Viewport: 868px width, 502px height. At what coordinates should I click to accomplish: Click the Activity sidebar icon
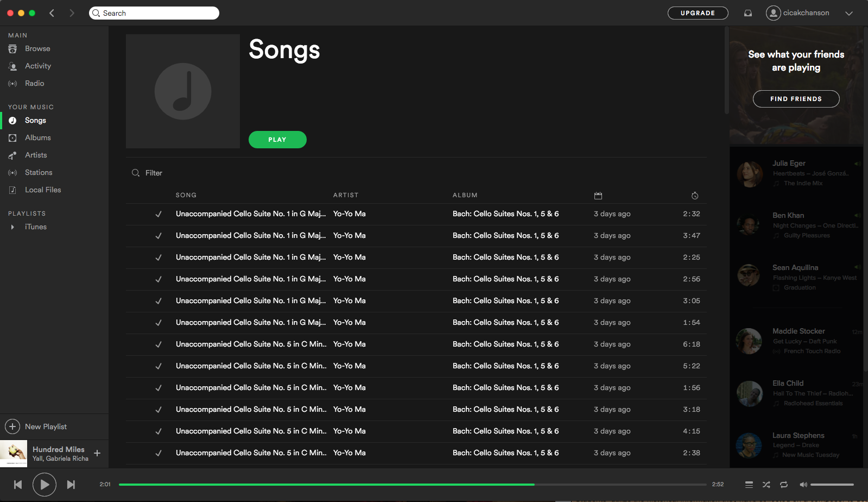[x=12, y=66]
